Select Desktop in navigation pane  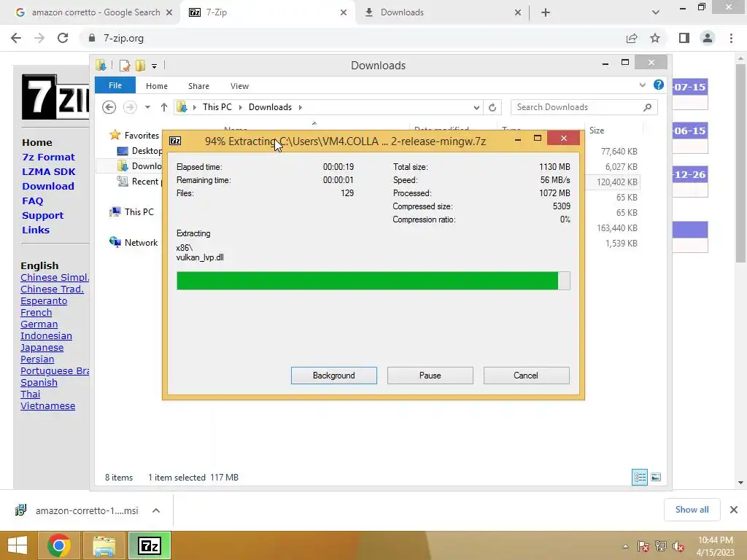(x=139, y=151)
